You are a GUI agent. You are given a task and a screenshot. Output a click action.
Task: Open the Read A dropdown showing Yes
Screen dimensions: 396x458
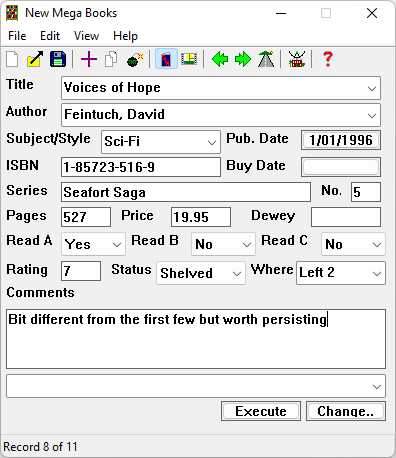pyautogui.click(x=93, y=244)
